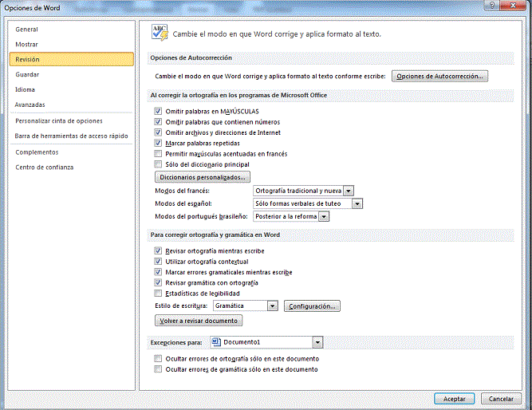Open Modos del portugués brasileño dropdown
532x410 pixels.
coord(324,216)
